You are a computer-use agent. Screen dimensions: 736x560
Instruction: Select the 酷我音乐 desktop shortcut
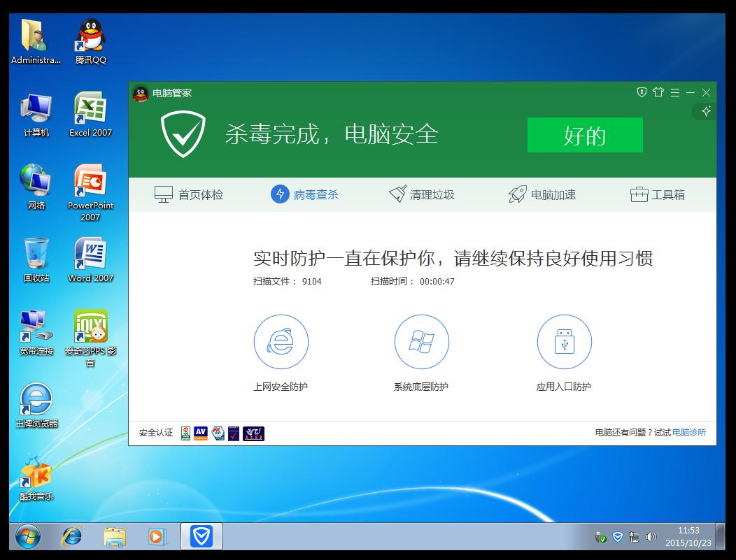36,478
